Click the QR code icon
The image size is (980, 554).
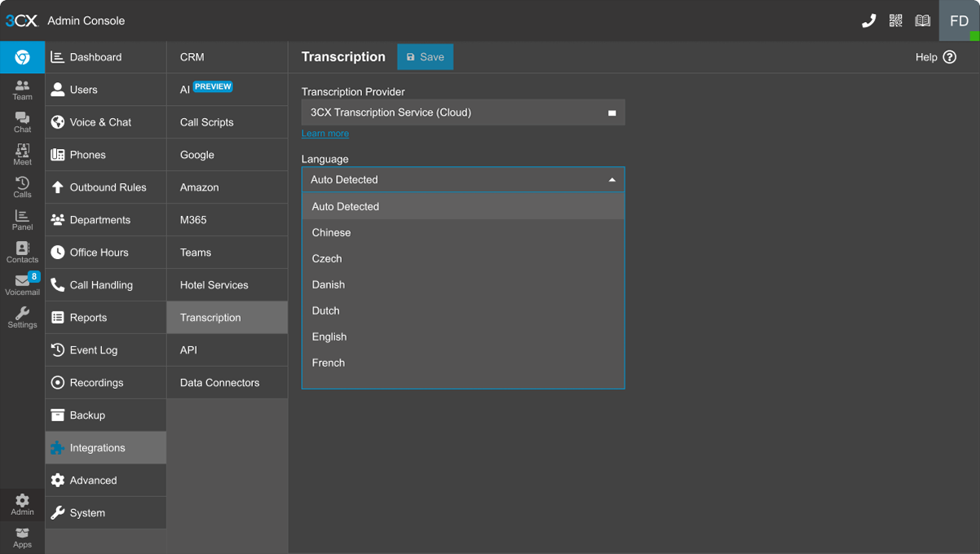click(x=895, y=21)
